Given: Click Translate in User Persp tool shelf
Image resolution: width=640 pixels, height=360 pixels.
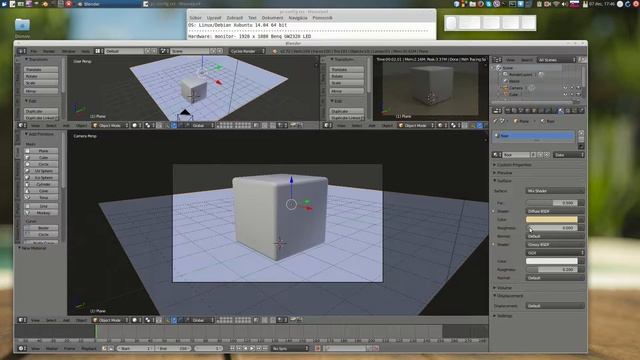Looking at the screenshot, I should point(41,69).
